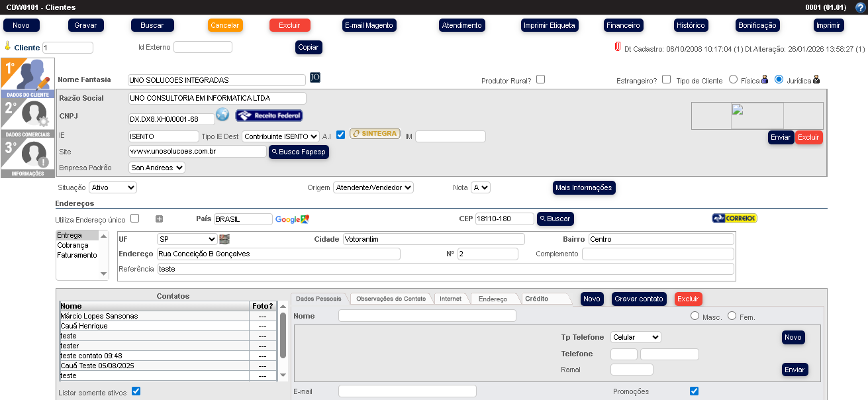Open the Tp Telefone dropdown set to Celular
This screenshot has width=868, height=400.
635,337
